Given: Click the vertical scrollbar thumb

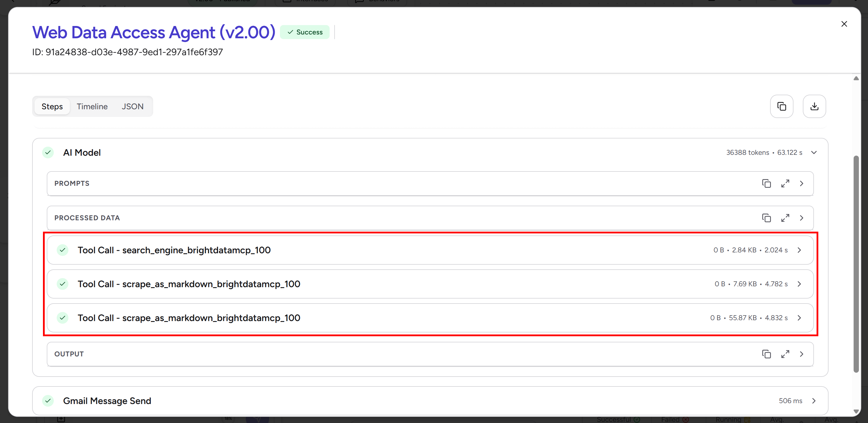Looking at the screenshot, I should (856, 264).
